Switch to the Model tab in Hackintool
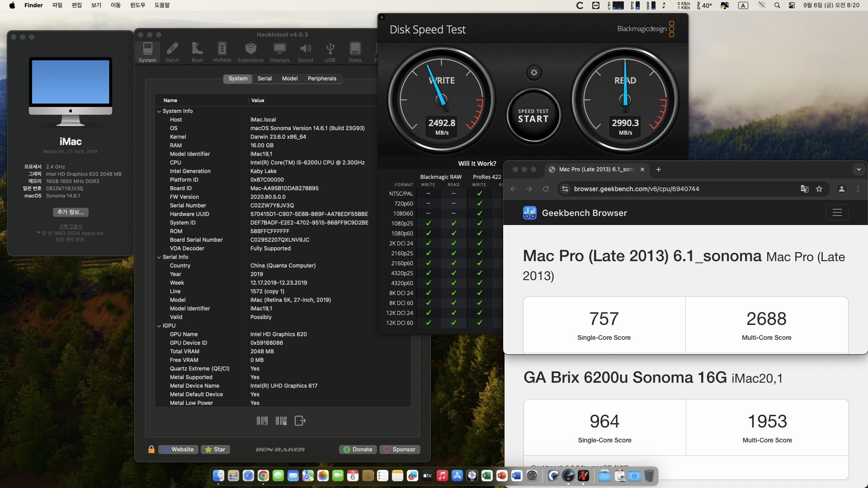Screen dimensions: 868x488 click(290, 79)
